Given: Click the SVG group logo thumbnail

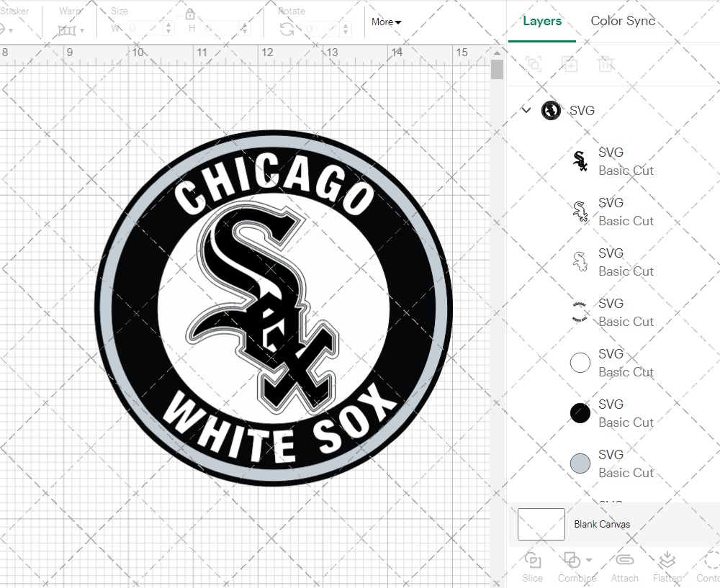Looking at the screenshot, I should (551, 111).
